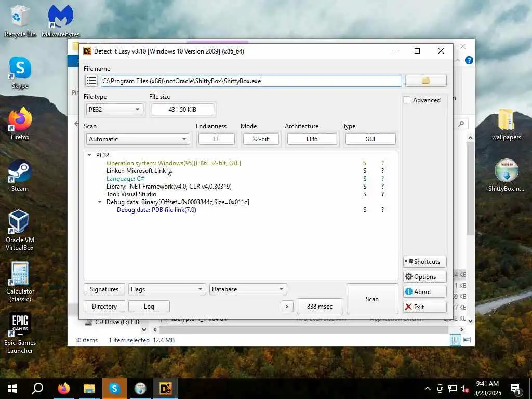Select the Library: .NET Framework row
This screenshot has width=532, height=399.
[169, 187]
